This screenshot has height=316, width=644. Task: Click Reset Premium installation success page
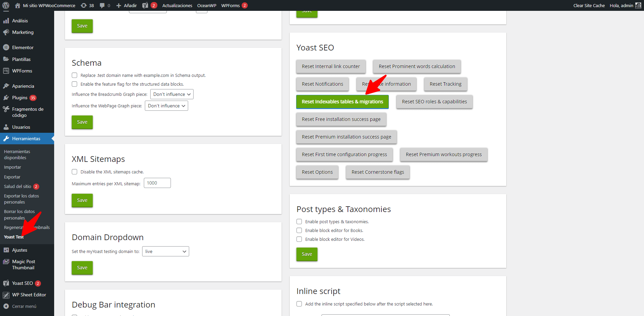click(x=347, y=137)
